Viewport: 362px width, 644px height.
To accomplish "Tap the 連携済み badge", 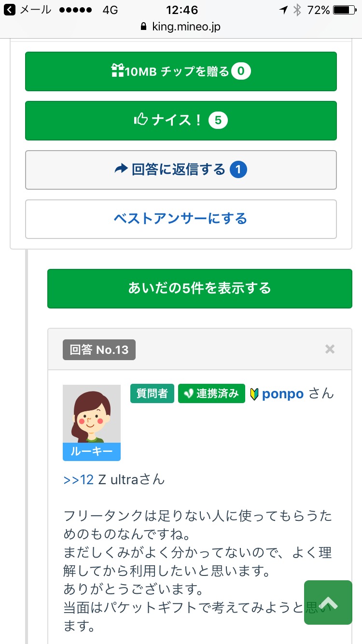I will pos(211,393).
